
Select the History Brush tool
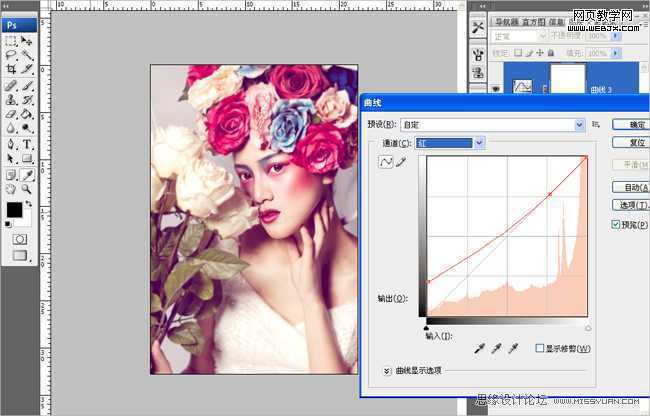pos(27,100)
